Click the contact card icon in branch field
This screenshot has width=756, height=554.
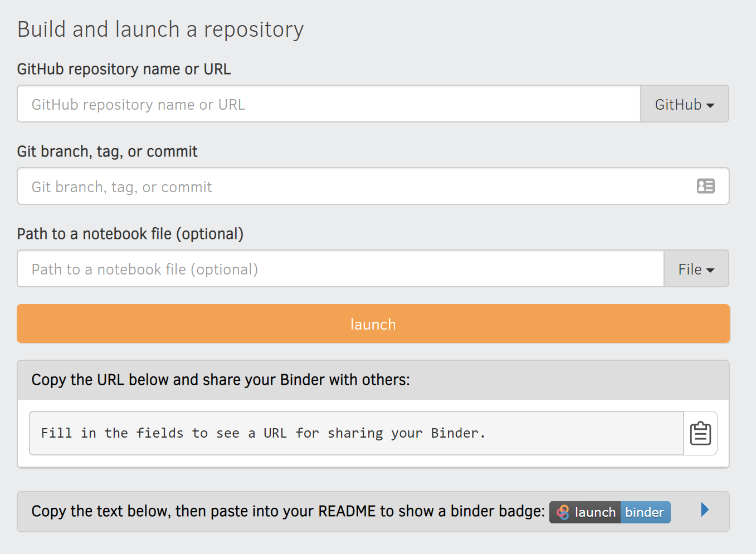click(705, 186)
